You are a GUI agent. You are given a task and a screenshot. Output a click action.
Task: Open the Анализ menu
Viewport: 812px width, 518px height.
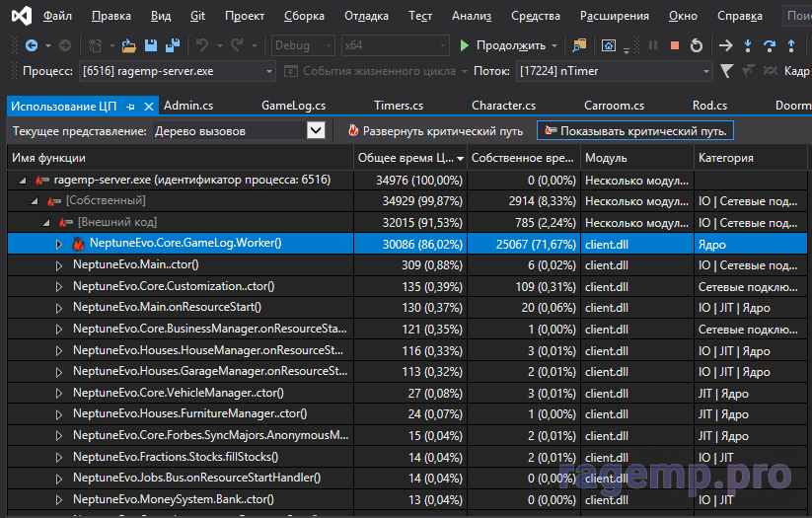(x=472, y=16)
